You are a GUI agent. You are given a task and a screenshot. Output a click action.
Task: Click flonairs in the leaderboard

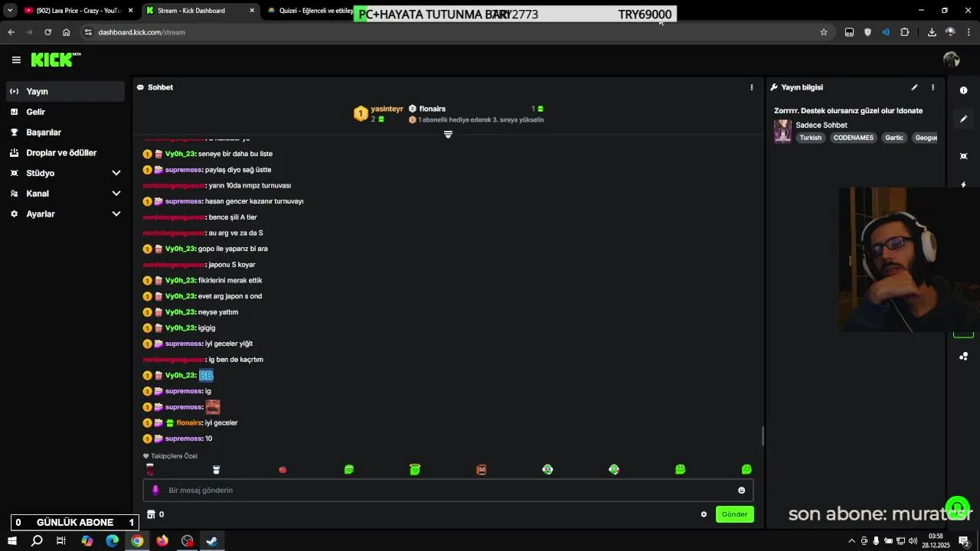(432, 109)
